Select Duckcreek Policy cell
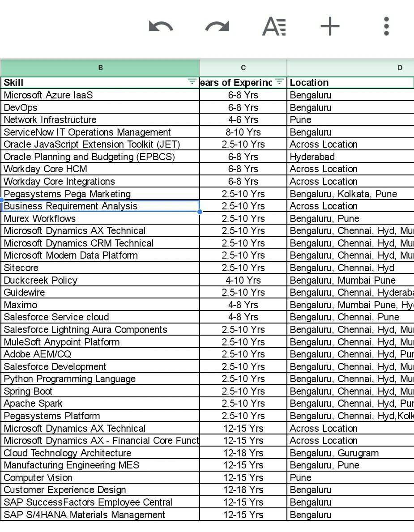 (x=100, y=280)
